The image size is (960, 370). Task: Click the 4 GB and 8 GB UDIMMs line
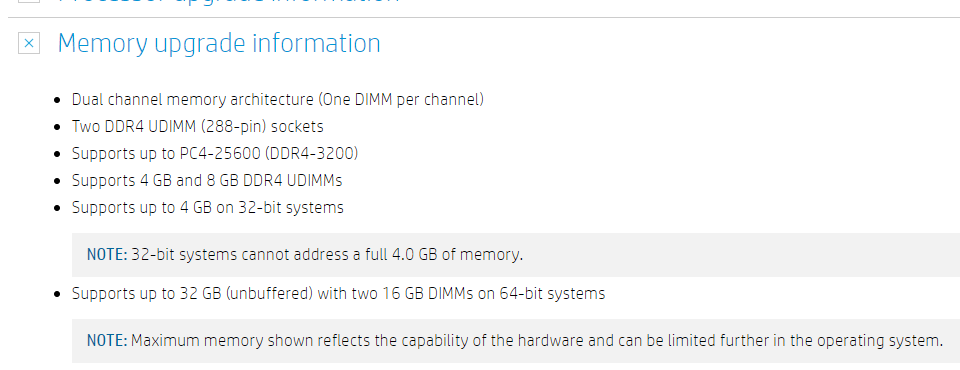tap(206, 181)
